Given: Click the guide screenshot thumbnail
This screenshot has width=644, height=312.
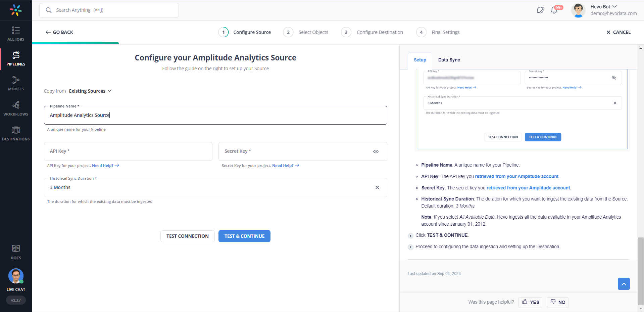Looking at the screenshot, I should point(522,109).
